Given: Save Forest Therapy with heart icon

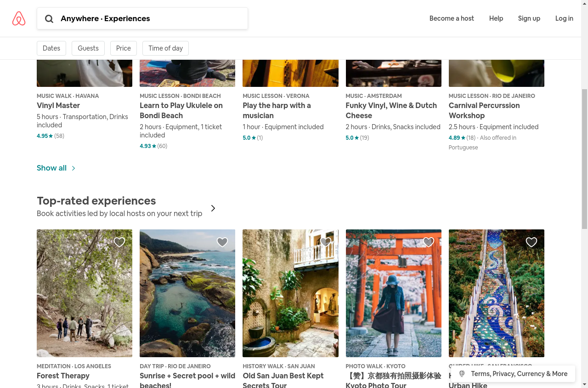Looking at the screenshot, I should click(x=119, y=242).
